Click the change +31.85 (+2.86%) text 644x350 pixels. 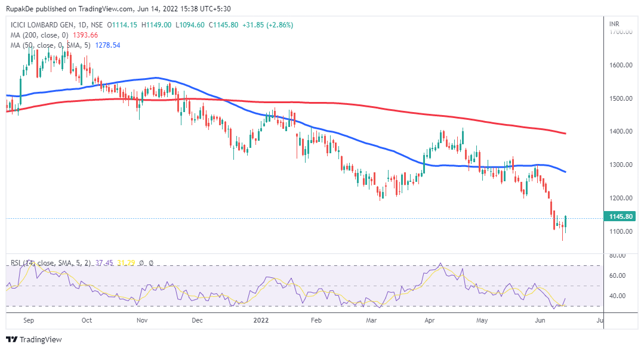pyautogui.click(x=268, y=25)
